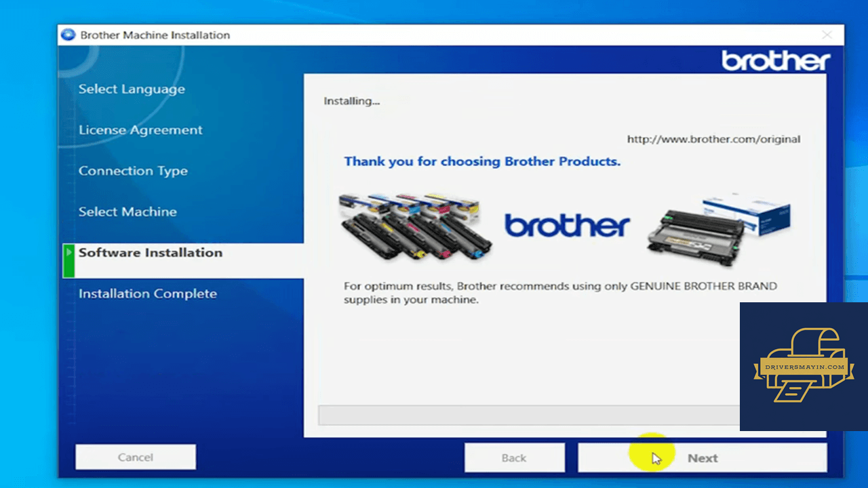The height and width of the screenshot is (488, 868).
Task: Continue with the Next button
Action: coord(703,457)
